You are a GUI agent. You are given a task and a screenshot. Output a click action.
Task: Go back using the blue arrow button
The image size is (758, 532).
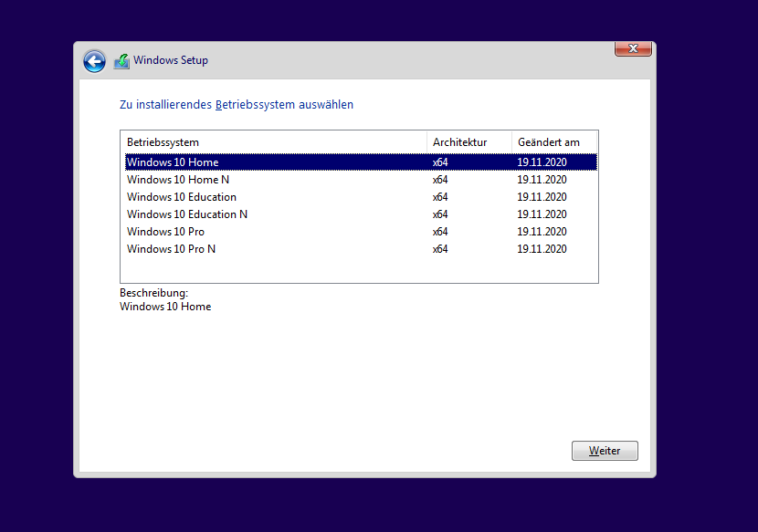click(94, 61)
